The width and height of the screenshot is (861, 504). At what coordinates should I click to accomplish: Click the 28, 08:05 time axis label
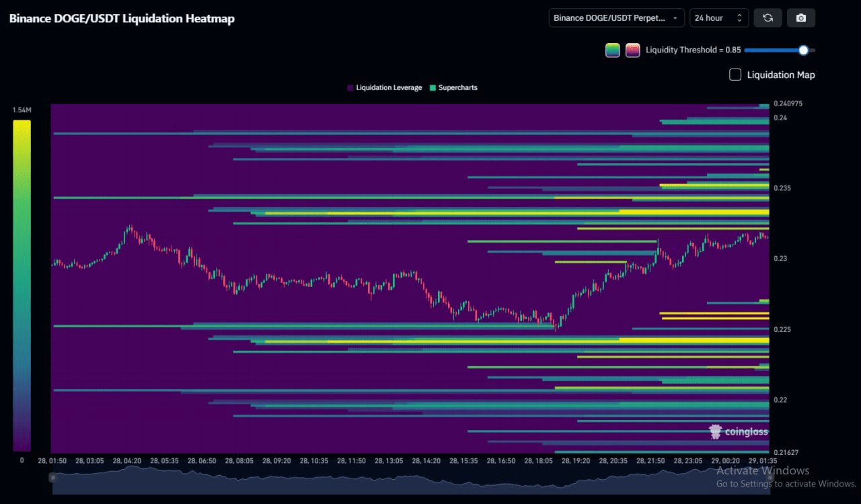[x=239, y=461]
